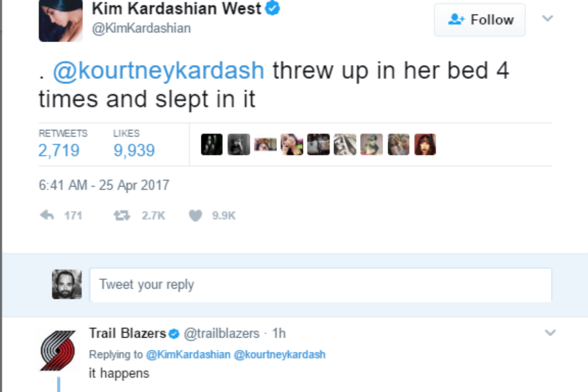The image size is (588, 392).
Task: Open the 6:41 AM - 25 Apr 2017 timestamp
Action: tap(104, 185)
